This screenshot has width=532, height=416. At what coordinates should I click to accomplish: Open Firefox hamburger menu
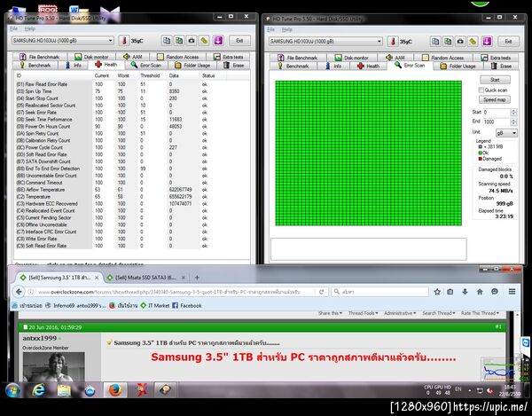click(x=512, y=292)
